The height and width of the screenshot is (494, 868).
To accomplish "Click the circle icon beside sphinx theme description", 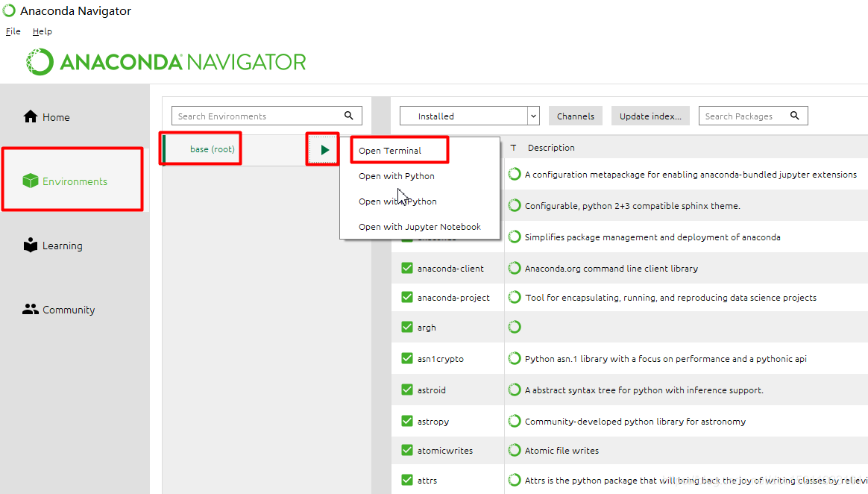I will [x=515, y=205].
